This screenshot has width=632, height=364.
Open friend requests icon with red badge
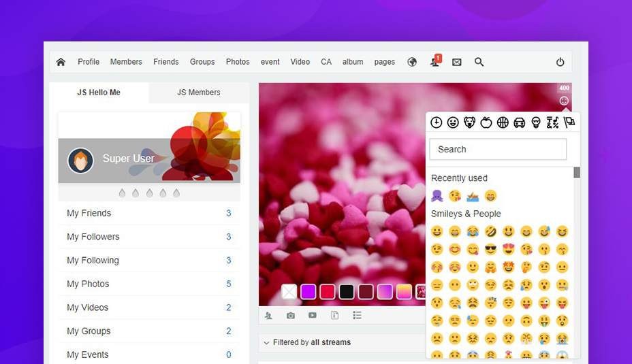tap(435, 61)
